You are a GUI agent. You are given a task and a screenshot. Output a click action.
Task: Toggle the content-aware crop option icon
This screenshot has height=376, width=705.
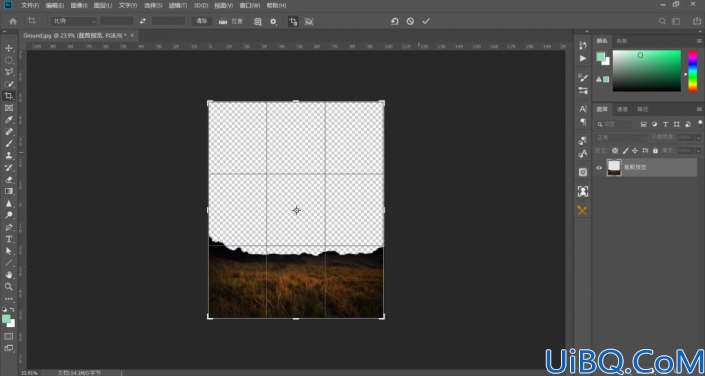309,21
